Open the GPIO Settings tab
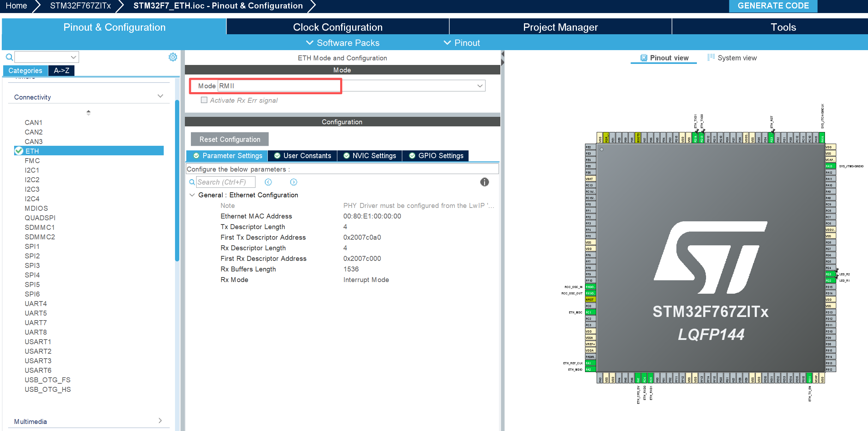 436,156
